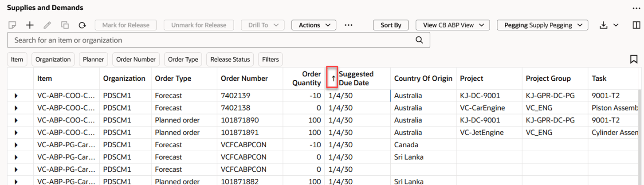Open panel menu ellipsis beside Supplies and Demands title

(x=636, y=8)
